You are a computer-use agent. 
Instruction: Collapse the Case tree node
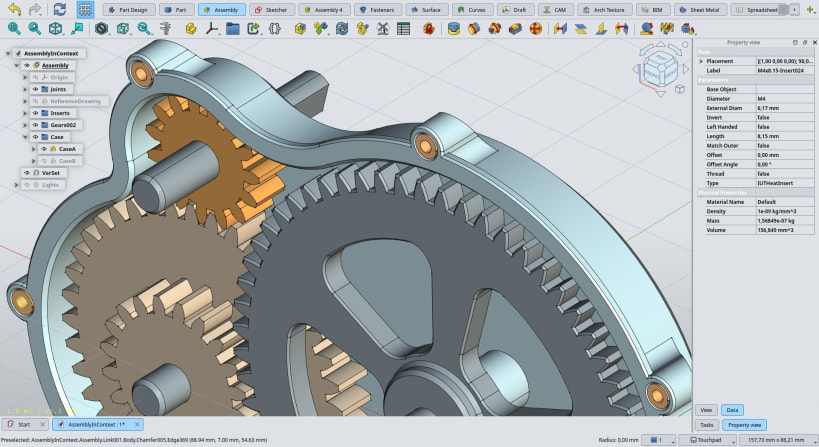(25, 137)
